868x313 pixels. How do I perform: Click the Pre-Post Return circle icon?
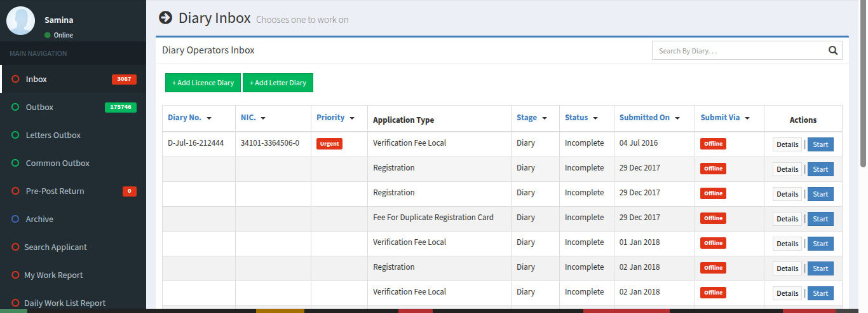click(x=15, y=191)
